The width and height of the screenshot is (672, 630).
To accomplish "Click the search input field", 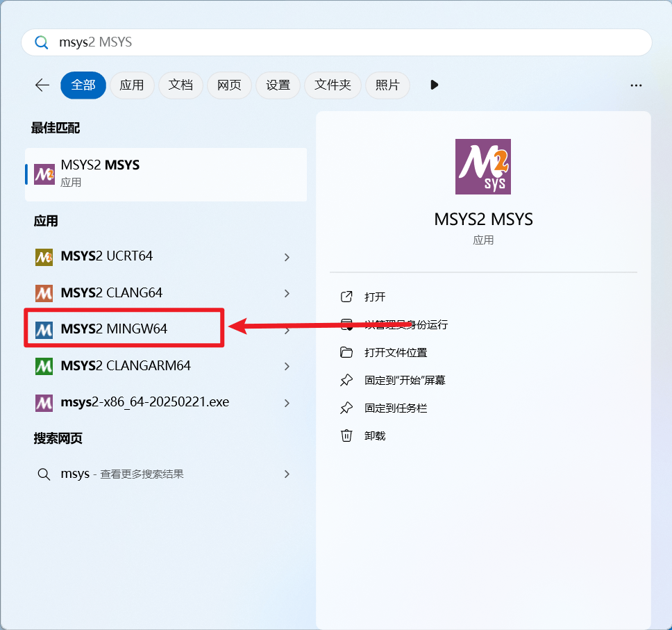I will tap(347, 42).
